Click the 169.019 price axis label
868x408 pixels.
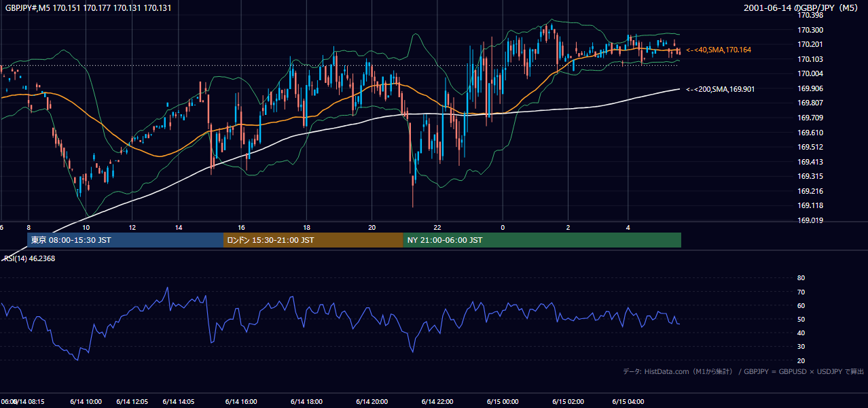click(810, 220)
